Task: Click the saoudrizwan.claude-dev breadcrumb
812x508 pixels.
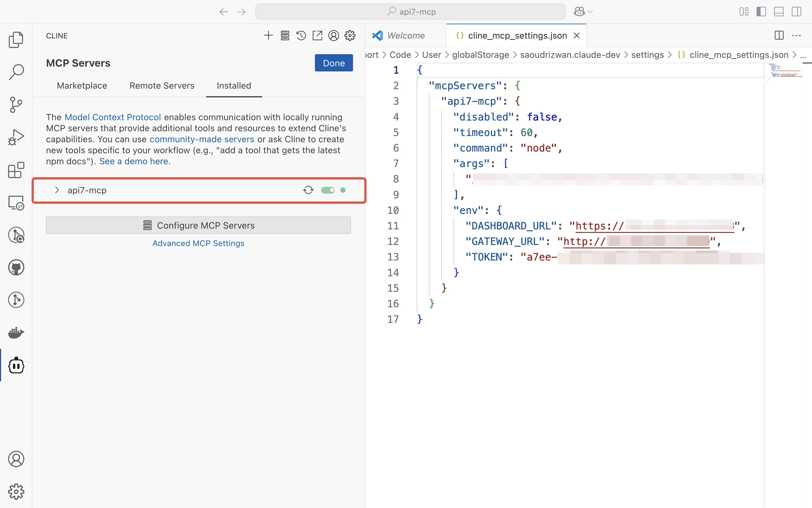Action: click(x=570, y=55)
